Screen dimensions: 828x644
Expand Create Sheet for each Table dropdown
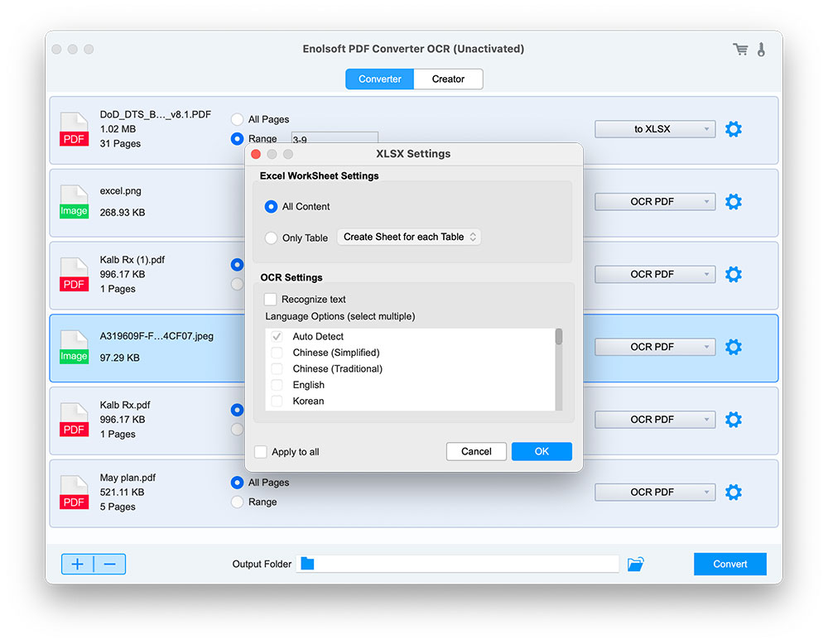pos(409,237)
